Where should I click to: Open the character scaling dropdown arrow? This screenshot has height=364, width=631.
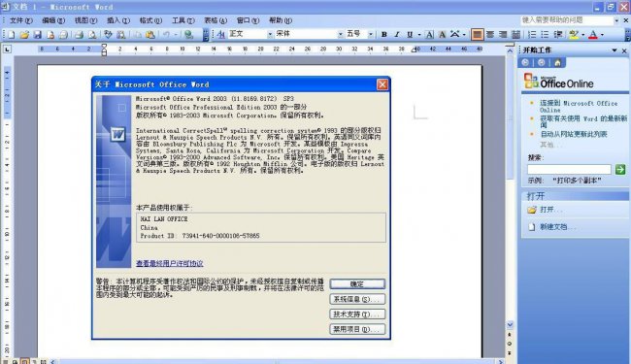[x=464, y=35]
